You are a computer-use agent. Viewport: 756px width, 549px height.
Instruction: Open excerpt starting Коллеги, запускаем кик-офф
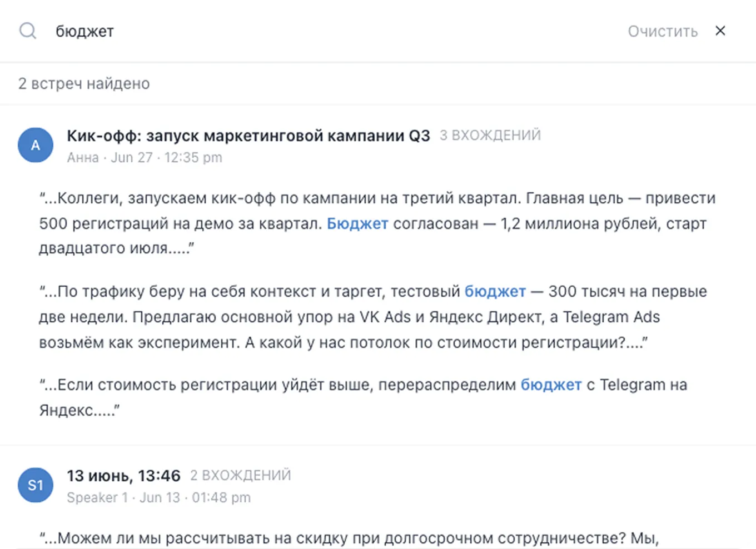click(377, 223)
